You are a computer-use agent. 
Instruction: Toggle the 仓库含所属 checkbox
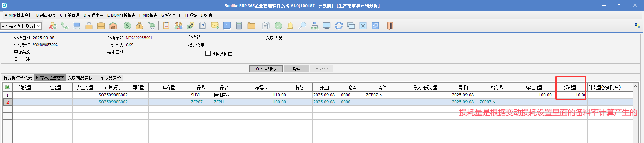coord(208,53)
